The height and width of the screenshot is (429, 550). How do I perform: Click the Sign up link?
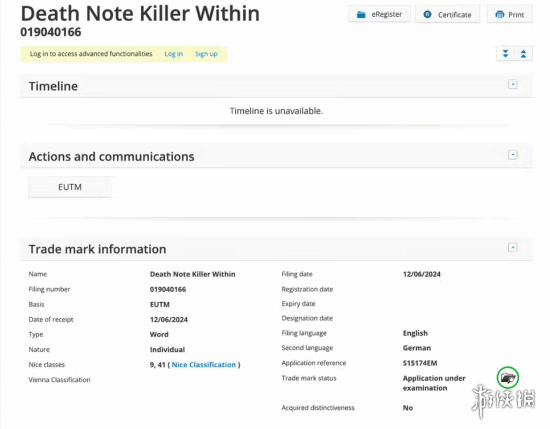click(206, 54)
